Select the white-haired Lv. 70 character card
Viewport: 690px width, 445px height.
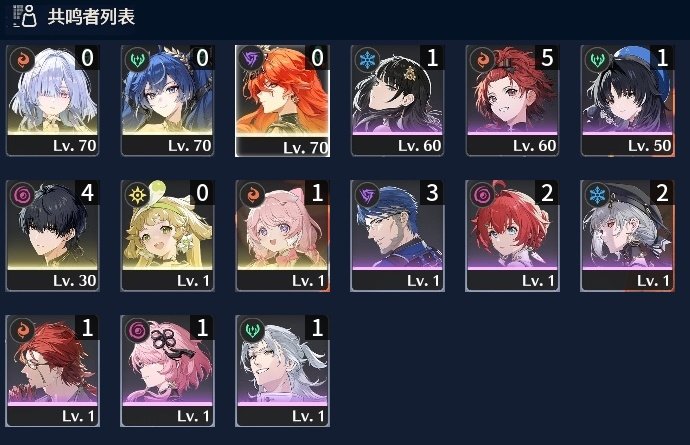52,100
